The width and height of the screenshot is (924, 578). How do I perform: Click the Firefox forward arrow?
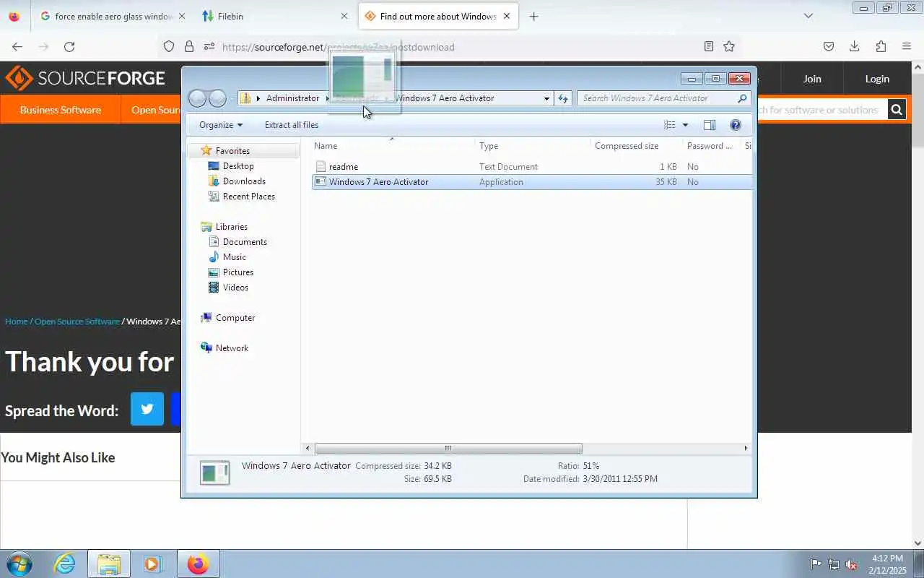[x=43, y=46]
